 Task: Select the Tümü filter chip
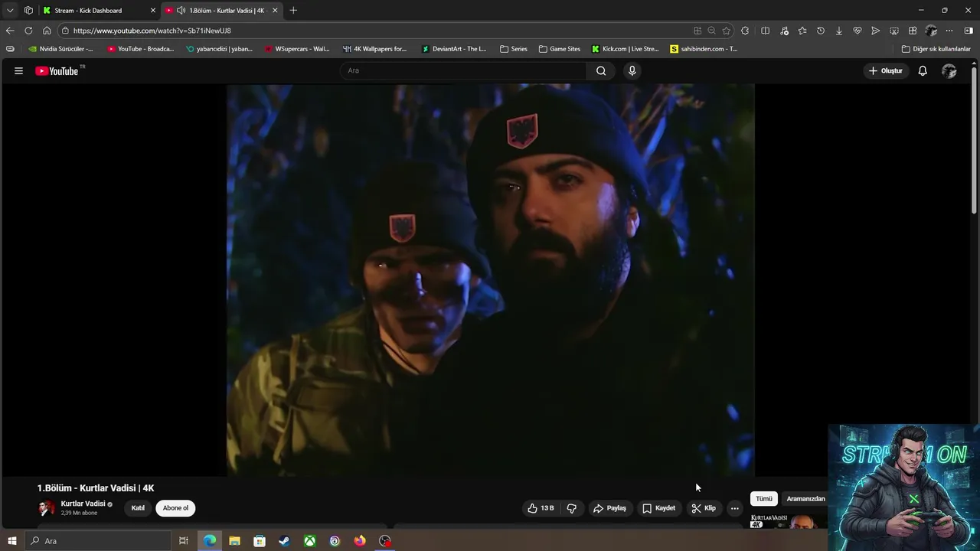pos(764,499)
